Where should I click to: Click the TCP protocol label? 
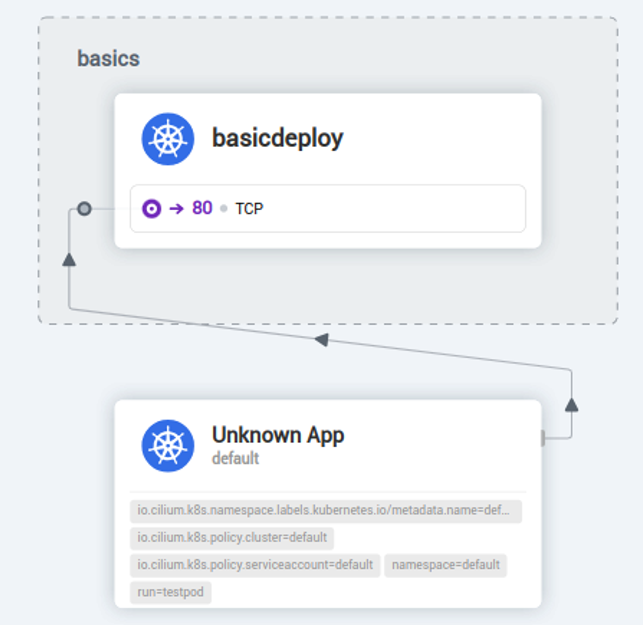pos(249,209)
